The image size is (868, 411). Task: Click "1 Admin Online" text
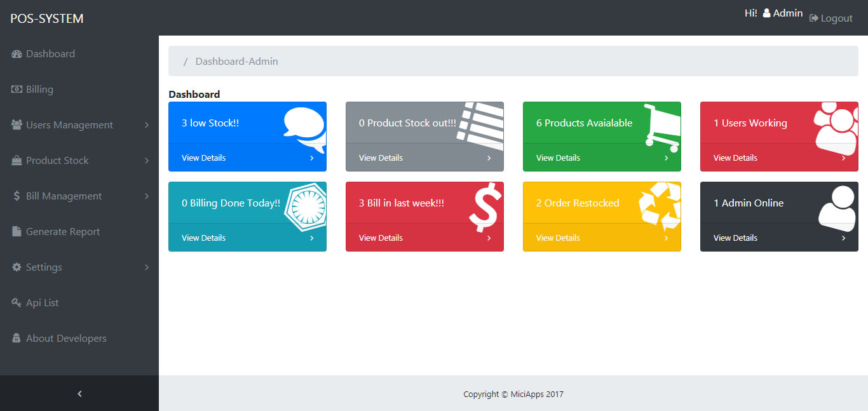tap(749, 203)
